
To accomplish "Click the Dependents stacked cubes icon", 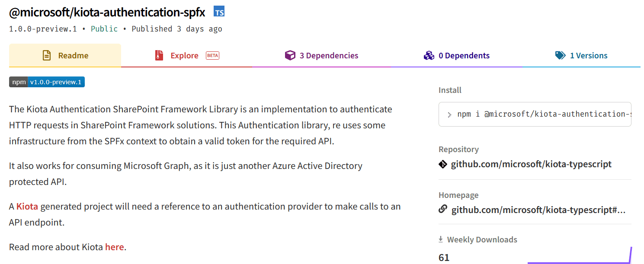I will 429,55.
